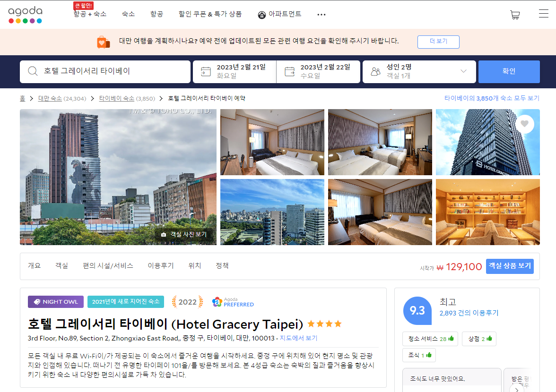Click the 객실 상품 보기 button

(x=510, y=266)
